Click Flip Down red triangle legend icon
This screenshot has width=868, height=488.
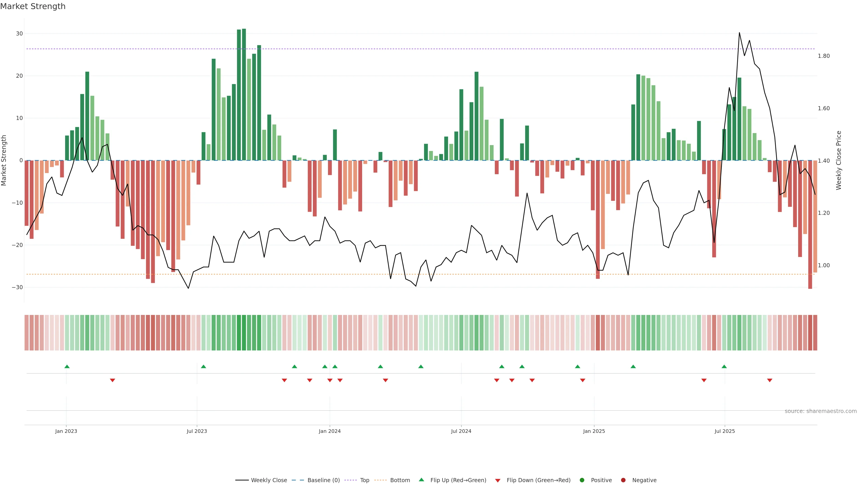coord(498,480)
